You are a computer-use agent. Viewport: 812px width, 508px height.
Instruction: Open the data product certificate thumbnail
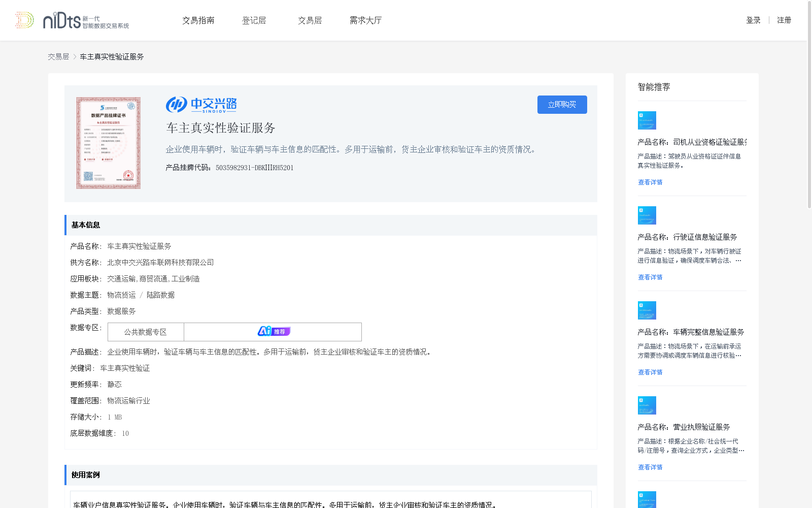(x=108, y=143)
